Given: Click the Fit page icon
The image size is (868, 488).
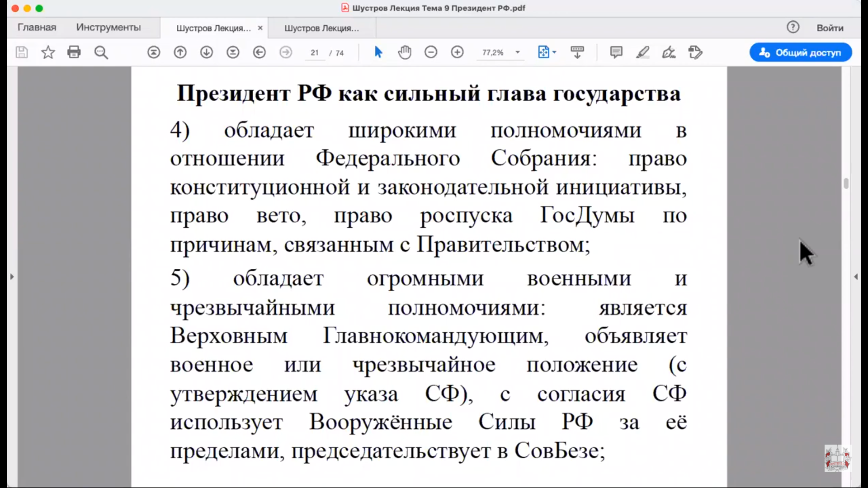Looking at the screenshot, I should click(x=543, y=52).
